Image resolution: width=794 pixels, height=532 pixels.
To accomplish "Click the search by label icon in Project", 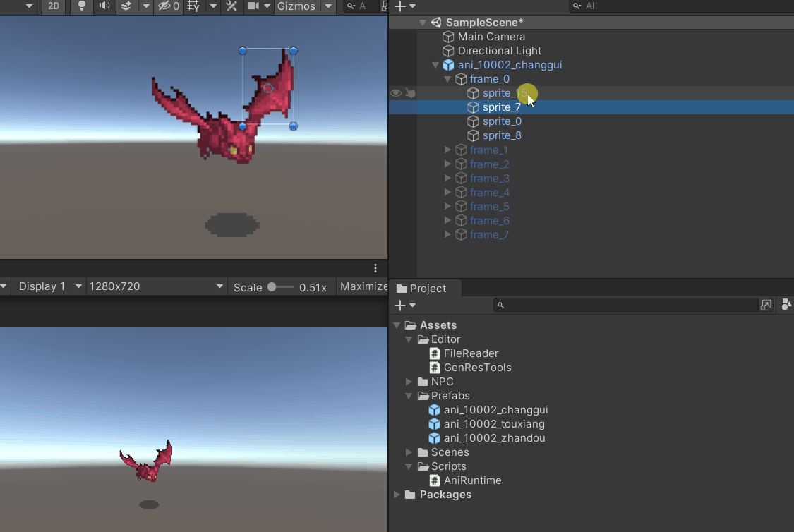I will point(786,305).
